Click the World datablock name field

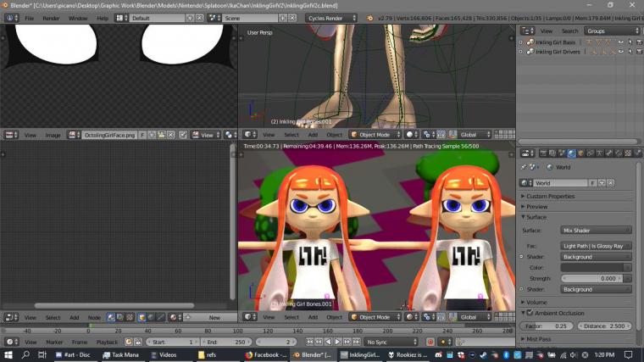pos(561,183)
